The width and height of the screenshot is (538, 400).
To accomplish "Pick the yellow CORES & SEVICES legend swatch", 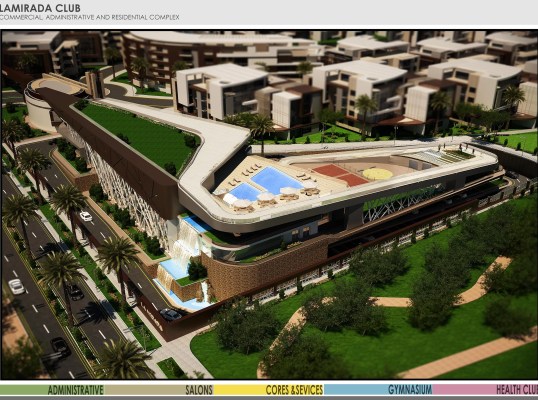I will [x=269, y=390].
